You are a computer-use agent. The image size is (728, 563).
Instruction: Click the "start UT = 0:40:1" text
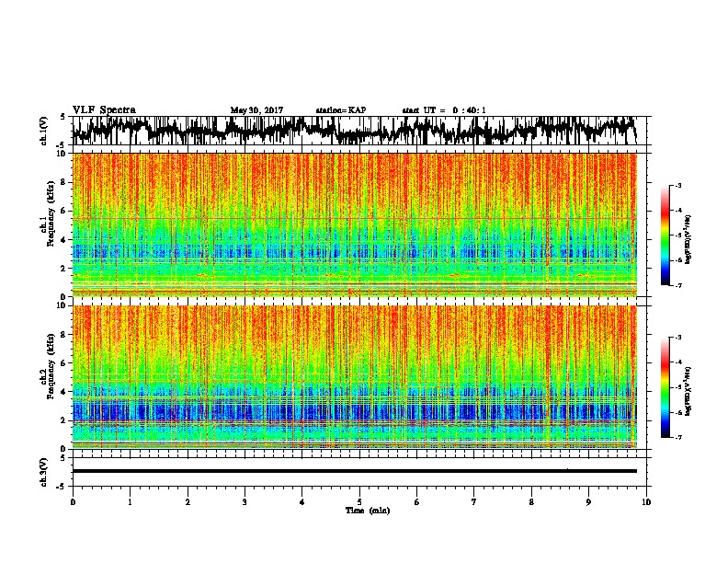444,110
